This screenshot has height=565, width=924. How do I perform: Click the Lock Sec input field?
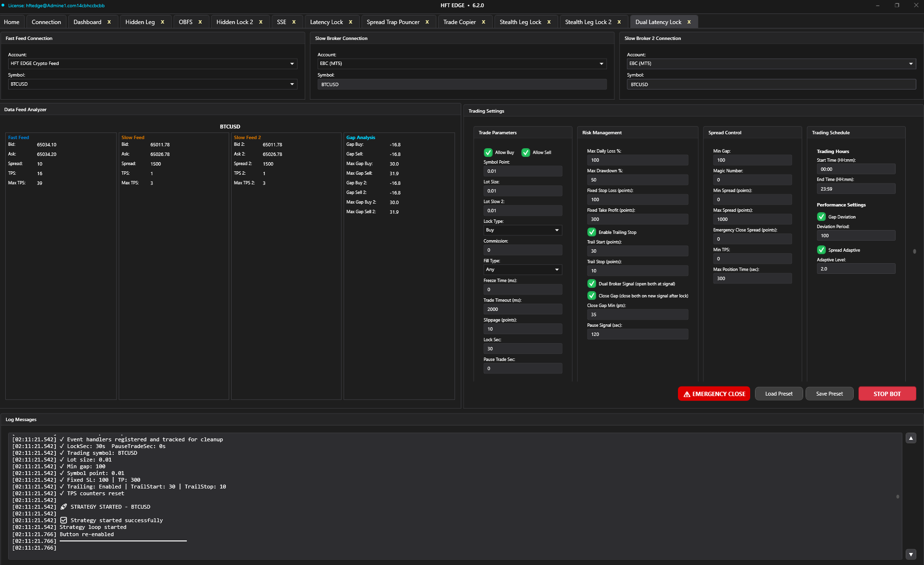click(x=522, y=349)
